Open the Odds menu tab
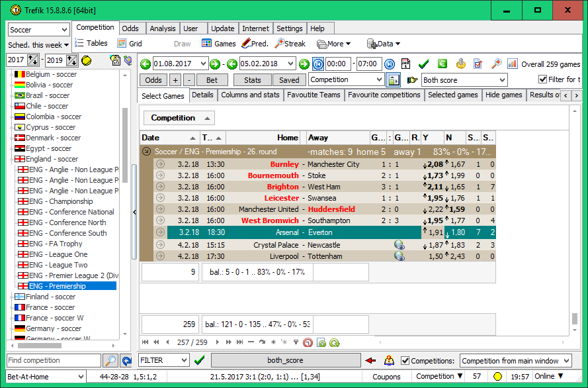588x388 pixels. (130, 28)
